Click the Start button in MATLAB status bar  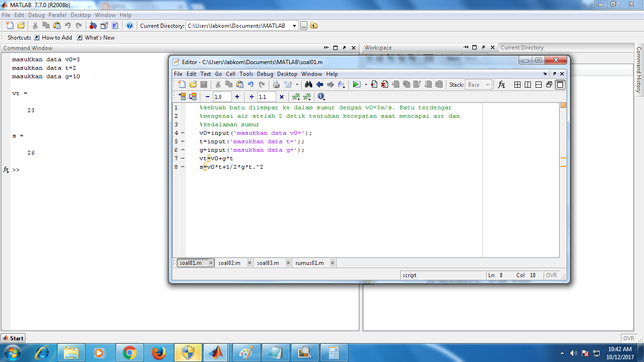[x=13, y=338]
